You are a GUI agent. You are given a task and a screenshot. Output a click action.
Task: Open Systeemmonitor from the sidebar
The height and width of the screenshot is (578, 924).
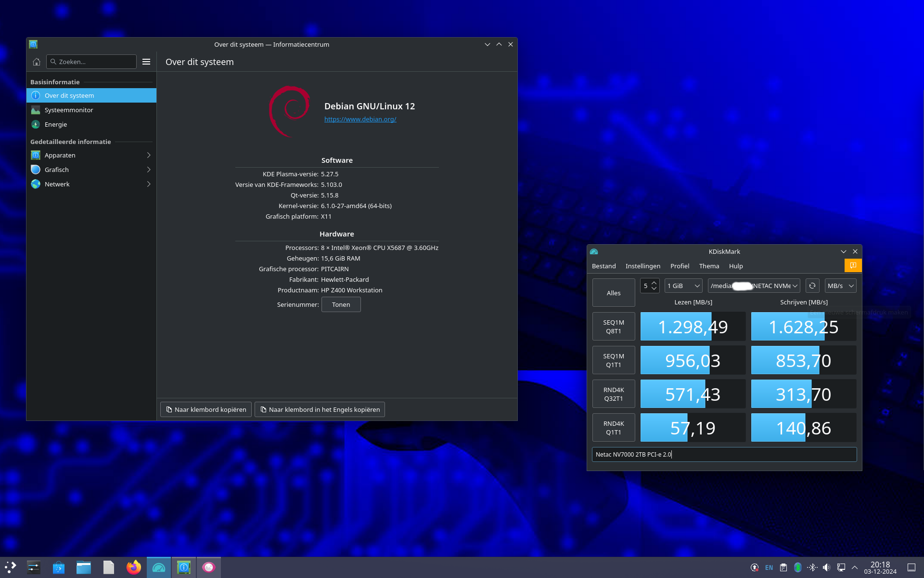(91, 110)
